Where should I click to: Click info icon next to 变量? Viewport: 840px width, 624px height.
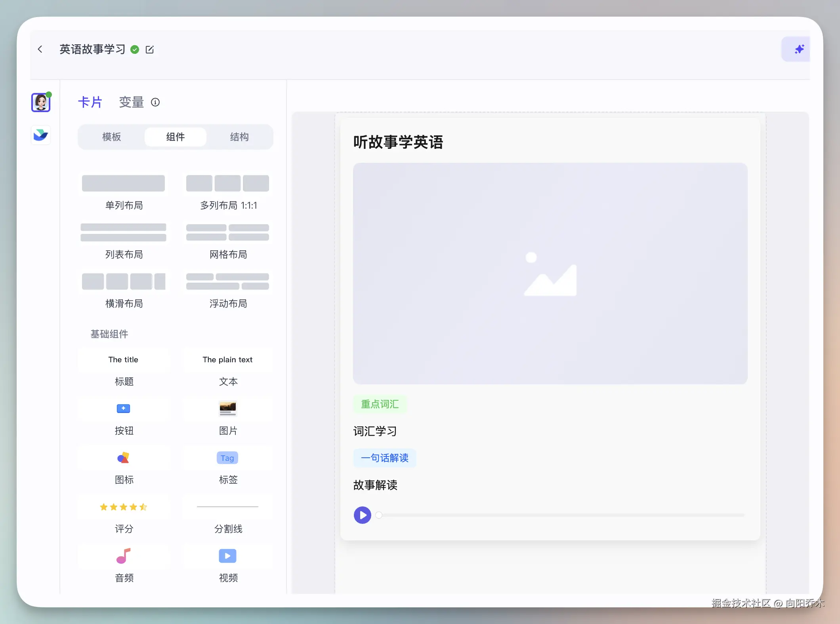click(155, 102)
